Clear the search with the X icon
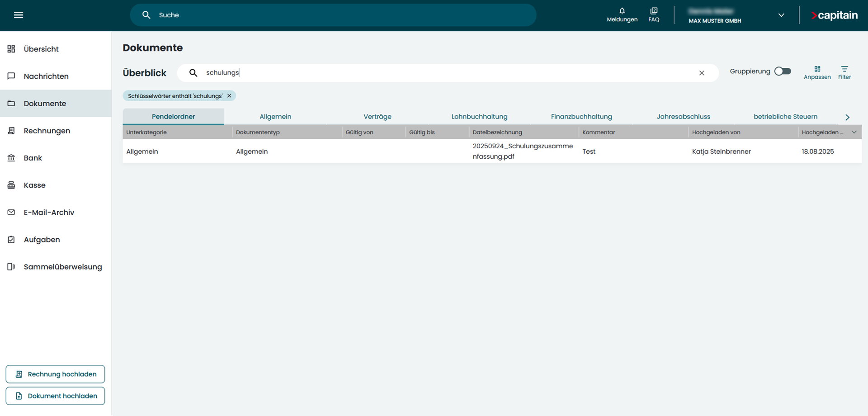This screenshot has width=868, height=416. pos(702,73)
